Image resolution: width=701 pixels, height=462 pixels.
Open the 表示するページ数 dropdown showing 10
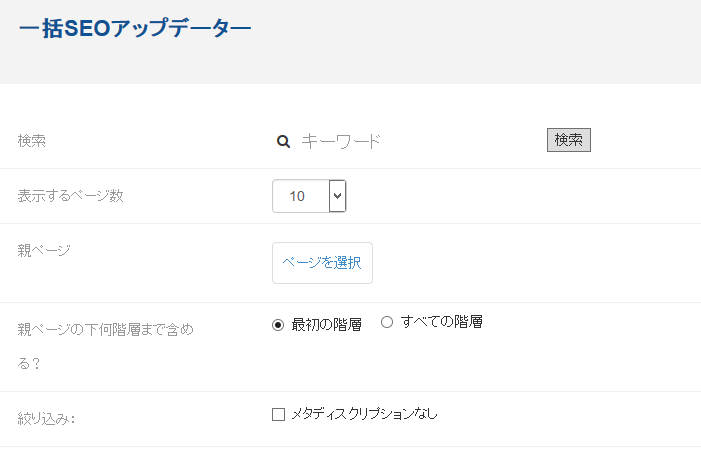(x=309, y=196)
